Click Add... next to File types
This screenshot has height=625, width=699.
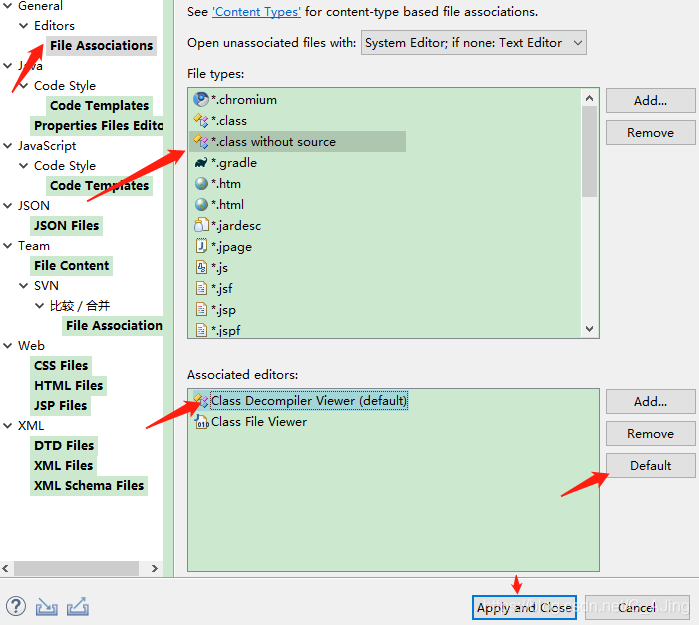coord(650,101)
